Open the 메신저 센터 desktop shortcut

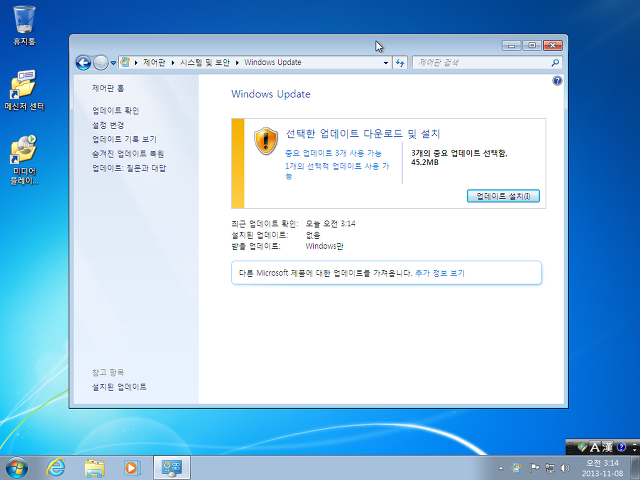(x=24, y=90)
